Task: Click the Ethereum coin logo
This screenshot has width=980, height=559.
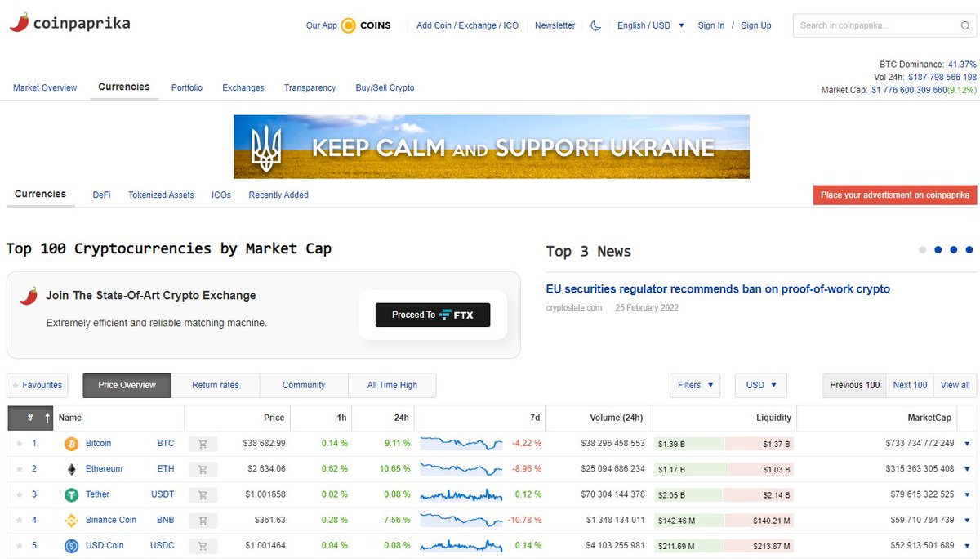Action: coord(72,469)
